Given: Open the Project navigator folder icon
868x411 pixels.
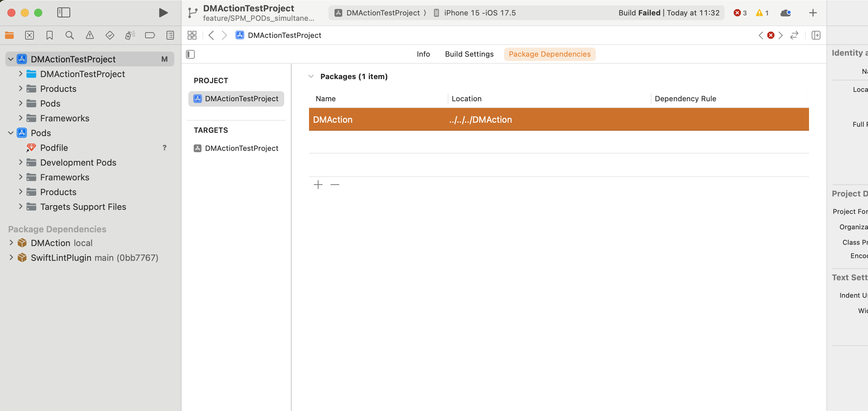Looking at the screenshot, I should click(9, 35).
